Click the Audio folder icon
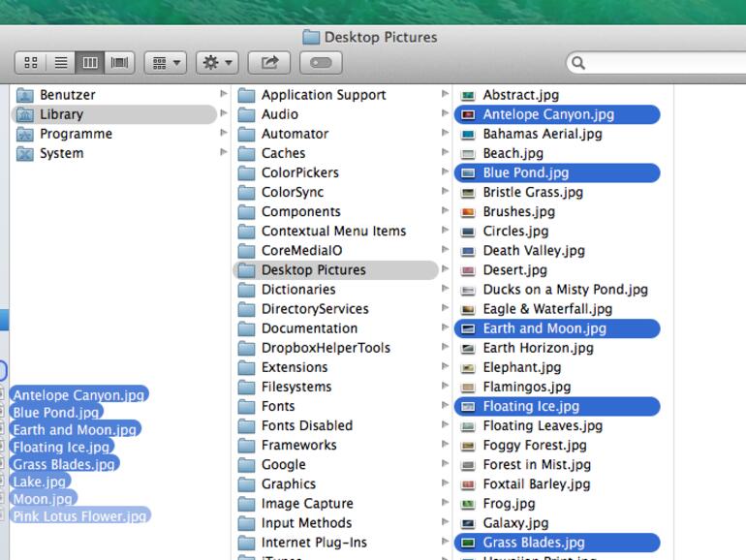746x560 pixels. point(246,114)
